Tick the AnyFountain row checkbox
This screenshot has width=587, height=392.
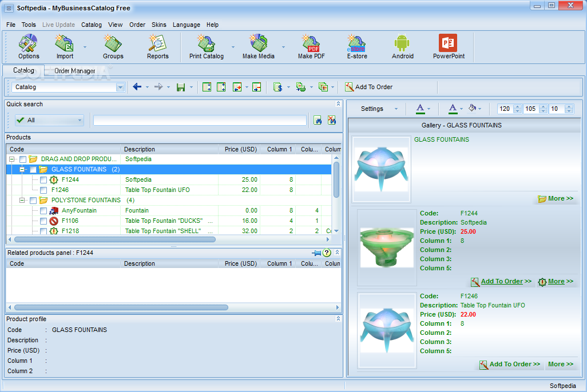43,211
